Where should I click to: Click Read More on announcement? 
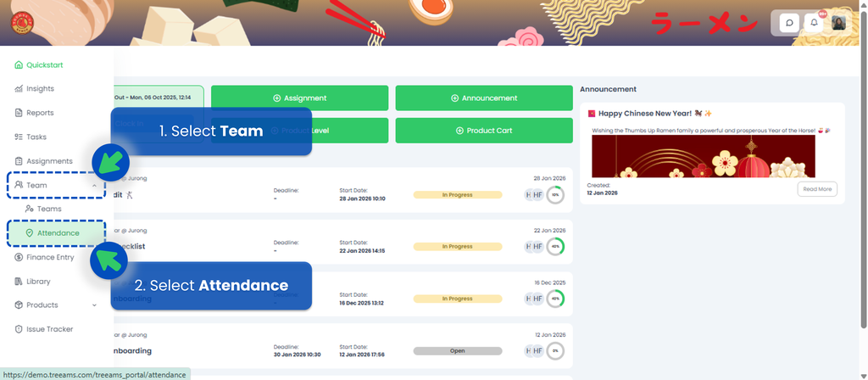click(816, 189)
